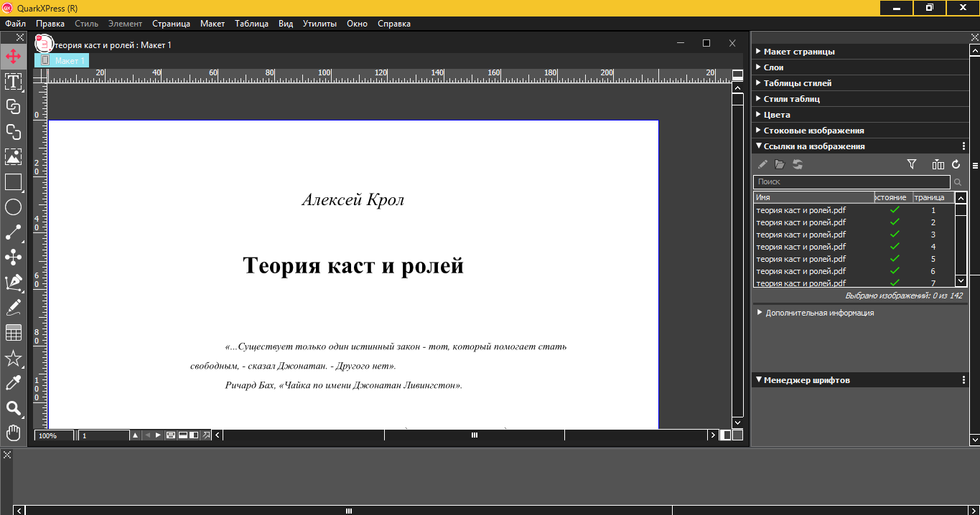Open the Таблица menu

pos(251,24)
